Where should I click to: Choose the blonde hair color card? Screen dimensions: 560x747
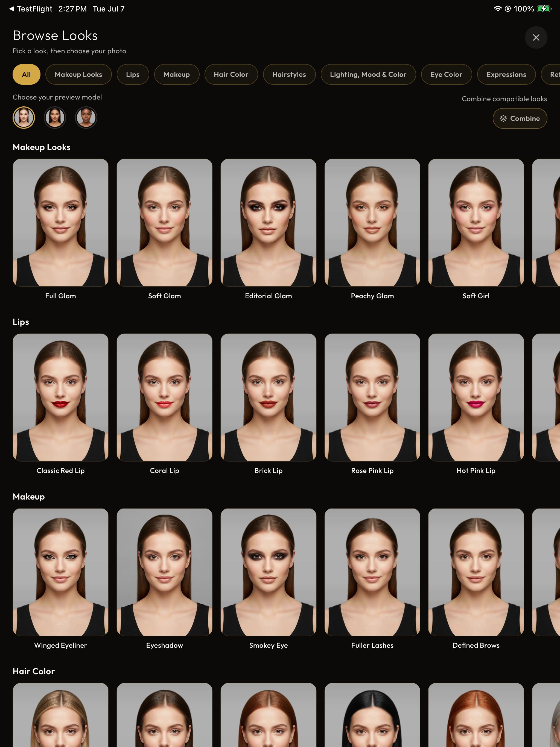click(61, 715)
